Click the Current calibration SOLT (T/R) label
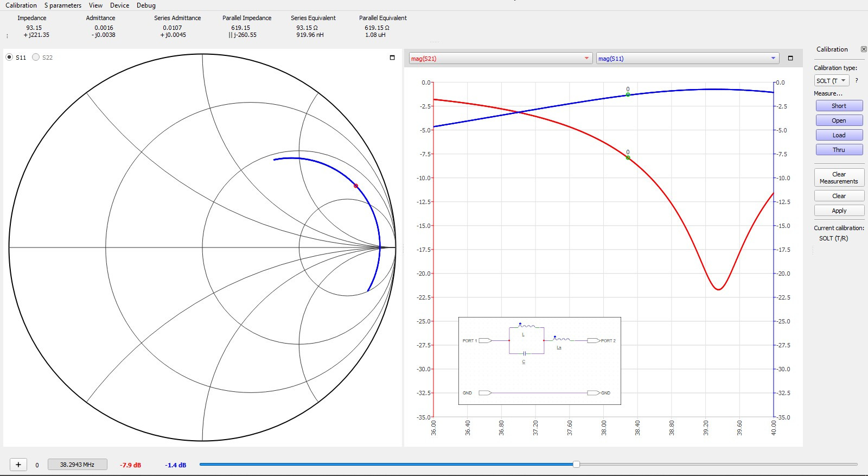This screenshot has height=476, width=868. tap(833, 238)
